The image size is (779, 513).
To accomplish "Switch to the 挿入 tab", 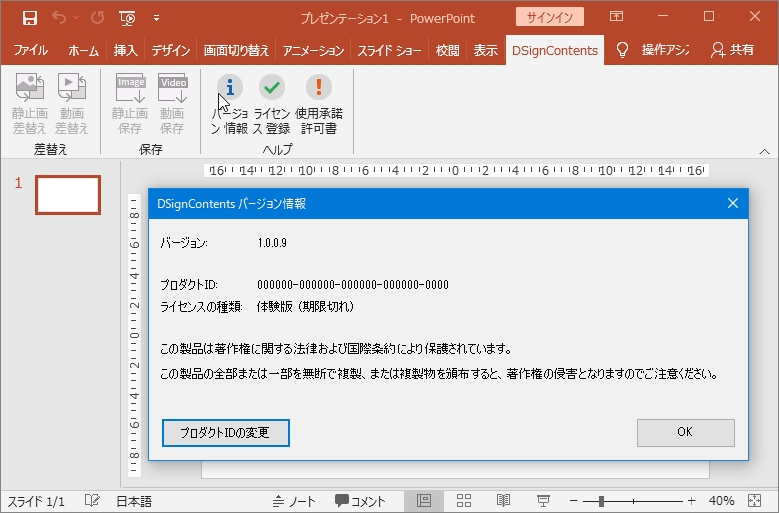I will pyautogui.click(x=125, y=50).
